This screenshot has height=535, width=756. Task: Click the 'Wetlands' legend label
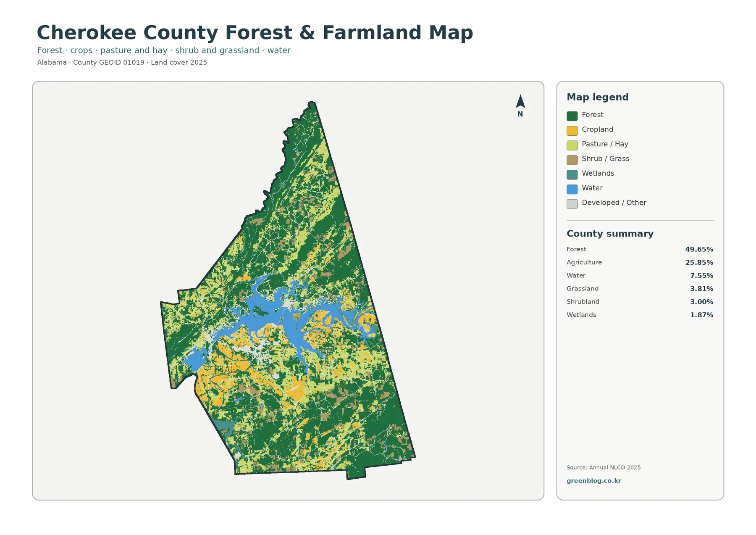pyautogui.click(x=598, y=173)
